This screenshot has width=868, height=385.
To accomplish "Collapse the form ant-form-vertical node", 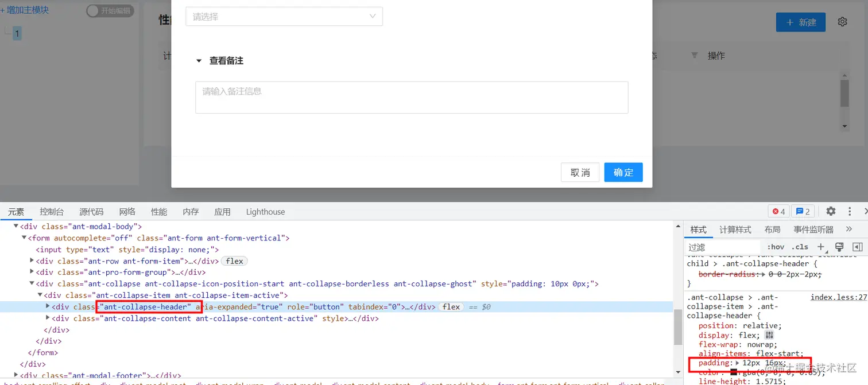I will (24, 238).
